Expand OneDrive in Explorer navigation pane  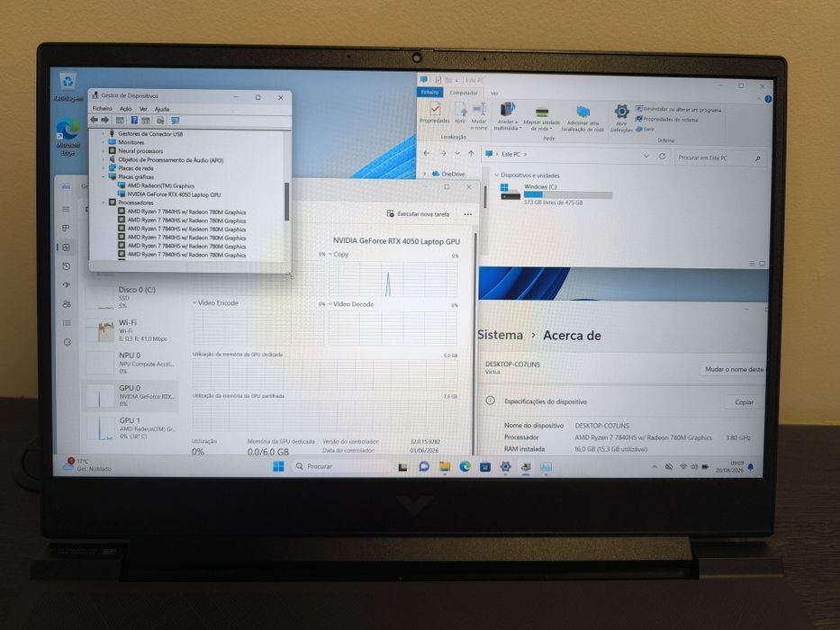coord(425,174)
